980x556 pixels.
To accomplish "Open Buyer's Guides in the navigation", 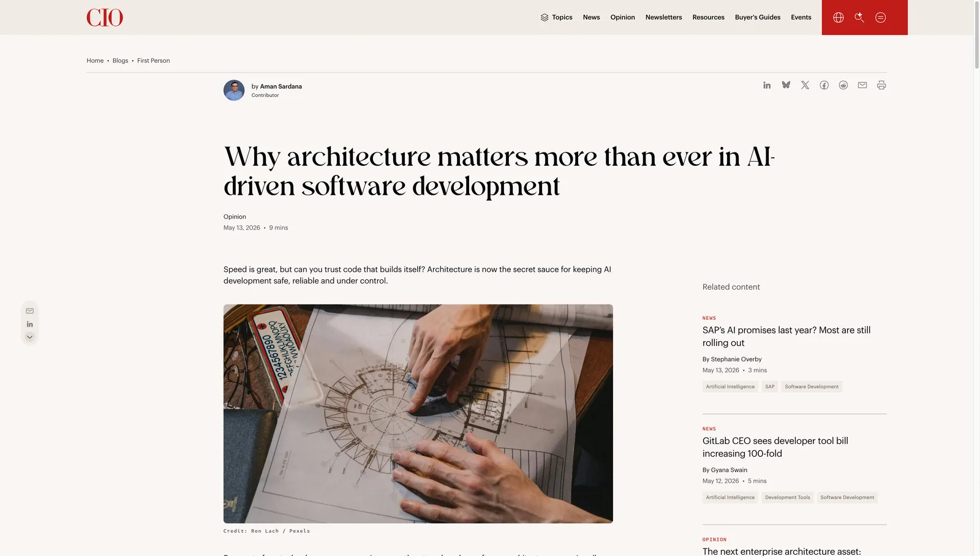I will click(x=758, y=17).
